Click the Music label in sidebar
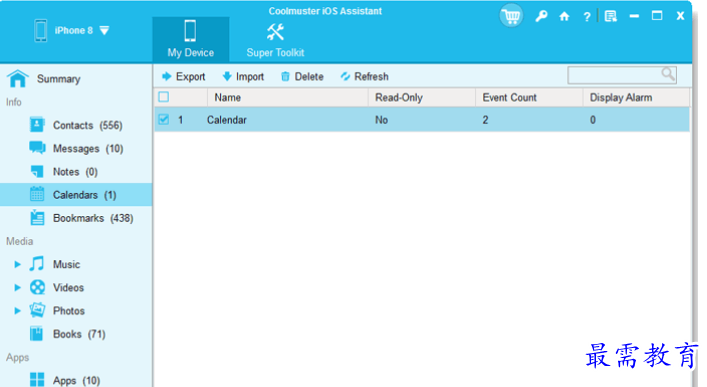This screenshot has height=387, width=707. click(x=66, y=264)
